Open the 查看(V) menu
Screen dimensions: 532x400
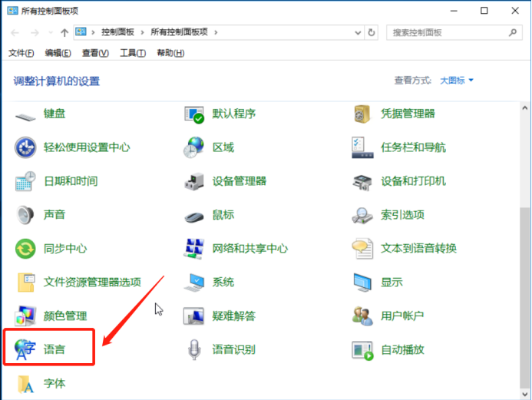(95, 53)
